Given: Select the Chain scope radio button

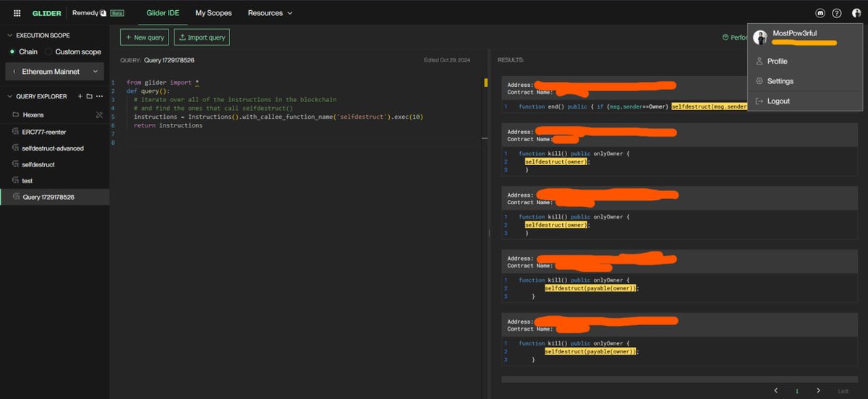Looking at the screenshot, I should click(x=12, y=52).
